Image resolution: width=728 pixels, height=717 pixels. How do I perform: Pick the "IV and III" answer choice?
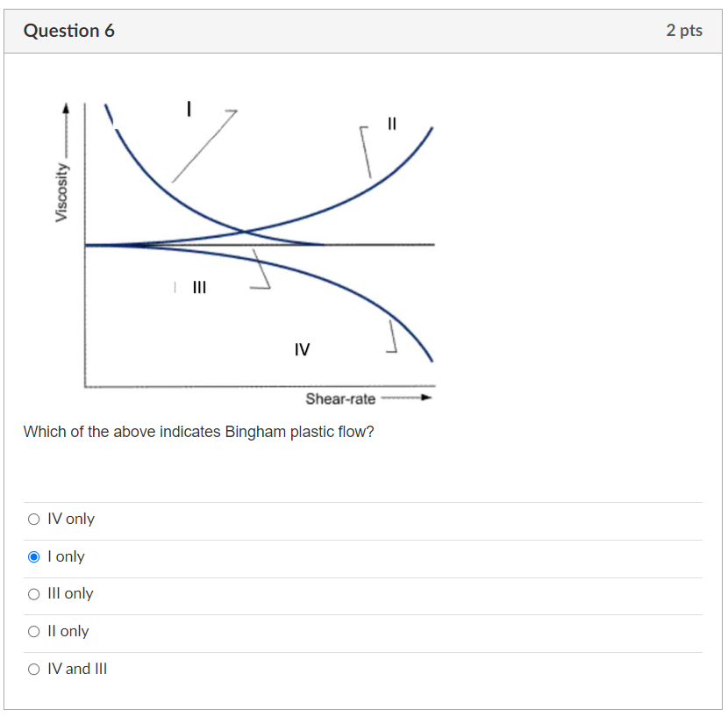coord(33,669)
